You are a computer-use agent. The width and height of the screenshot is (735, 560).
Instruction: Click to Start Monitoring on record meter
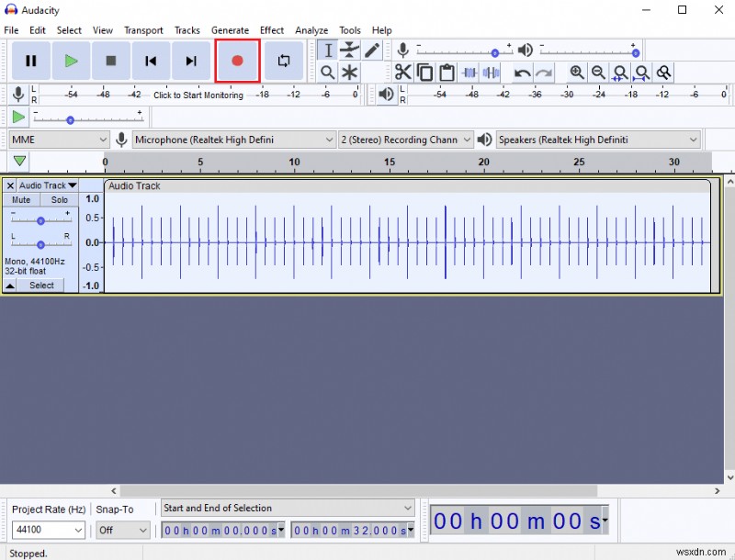click(198, 95)
